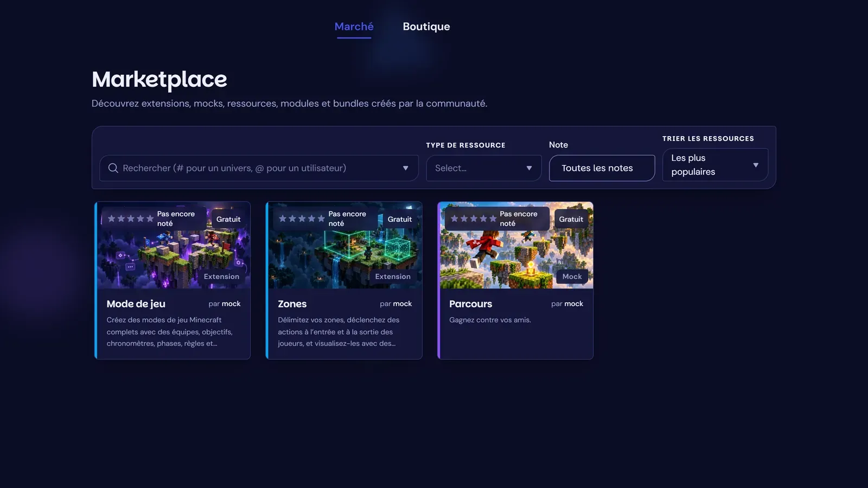The height and width of the screenshot is (488, 868).
Task: Click star rating on Mode de jeu card
Action: pos(130,219)
